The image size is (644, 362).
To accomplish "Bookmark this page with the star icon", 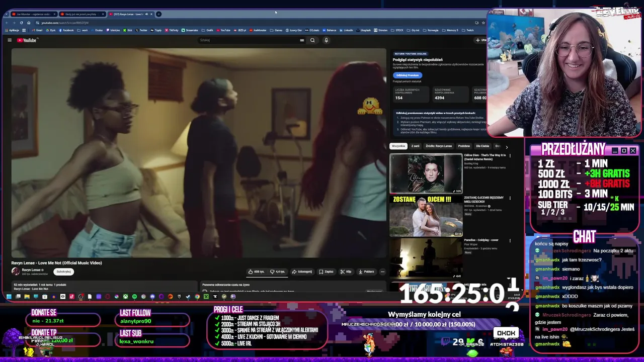I will [483, 23].
